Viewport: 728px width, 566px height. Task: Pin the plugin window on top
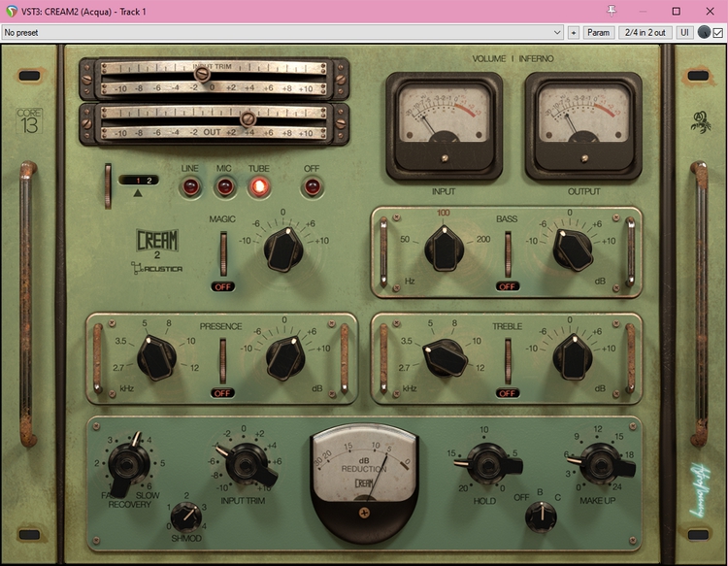pos(612,11)
